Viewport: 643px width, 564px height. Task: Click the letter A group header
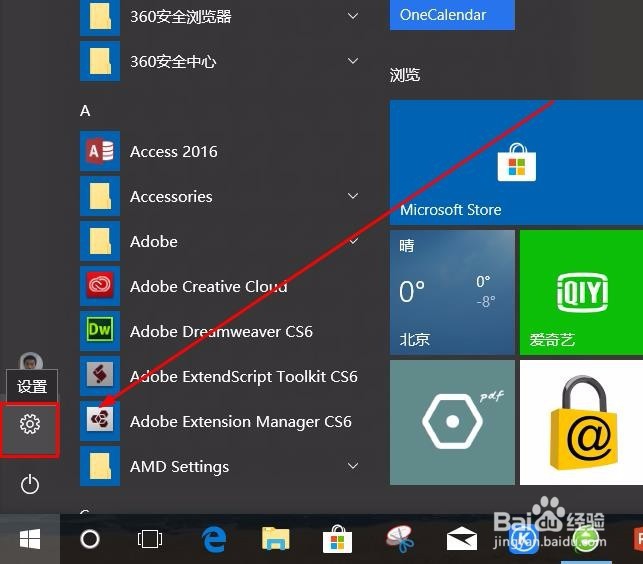tap(85, 111)
